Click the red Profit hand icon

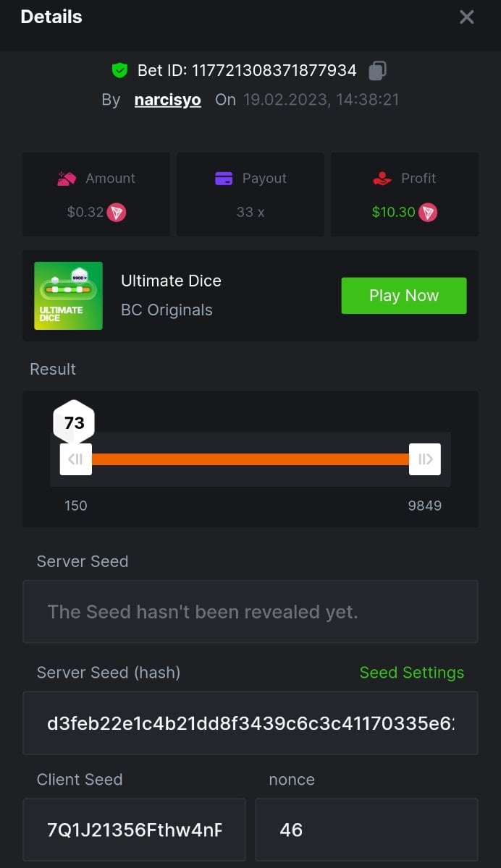(382, 179)
